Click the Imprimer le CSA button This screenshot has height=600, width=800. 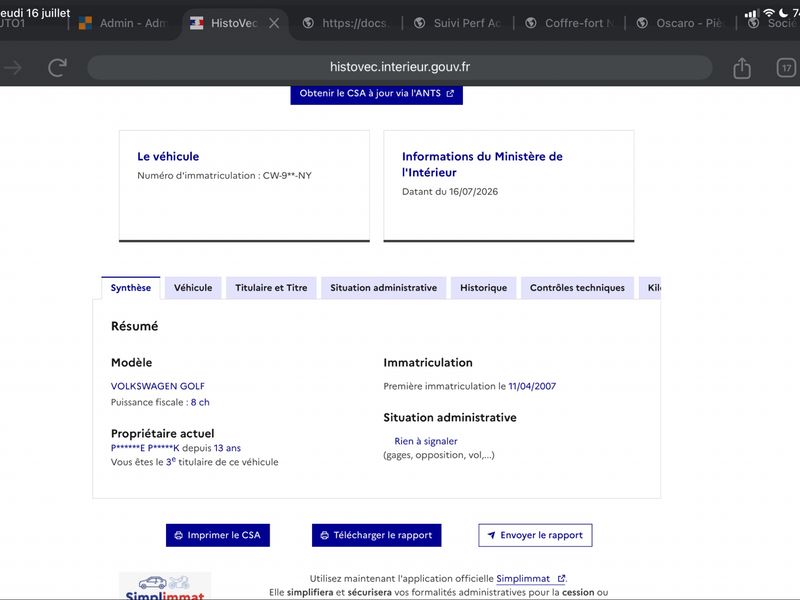coord(218,535)
